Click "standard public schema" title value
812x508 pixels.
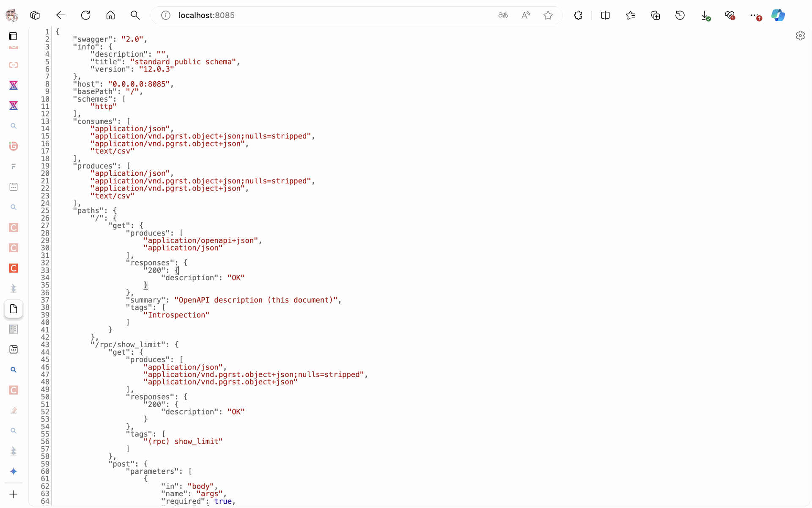point(183,62)
